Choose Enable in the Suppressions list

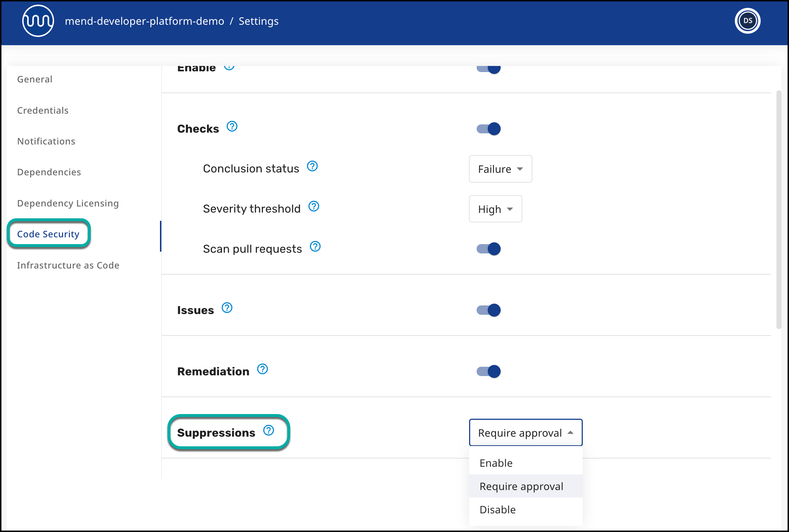496,463
